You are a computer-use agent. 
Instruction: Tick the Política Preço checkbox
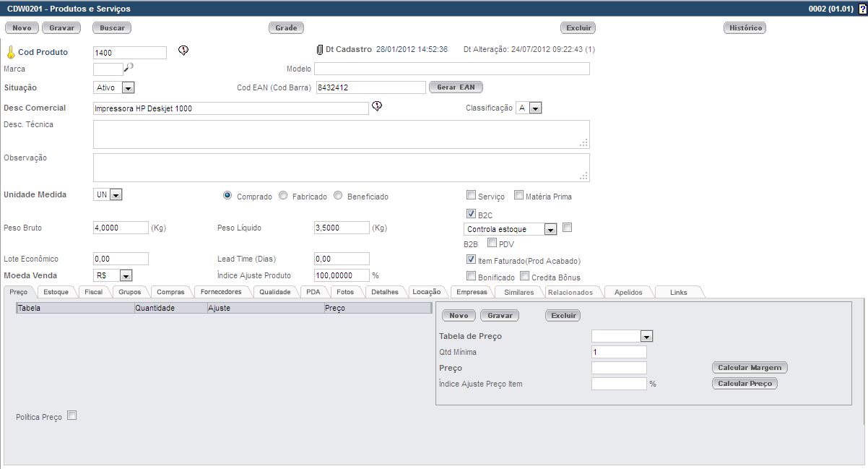(x=71, y=416)
